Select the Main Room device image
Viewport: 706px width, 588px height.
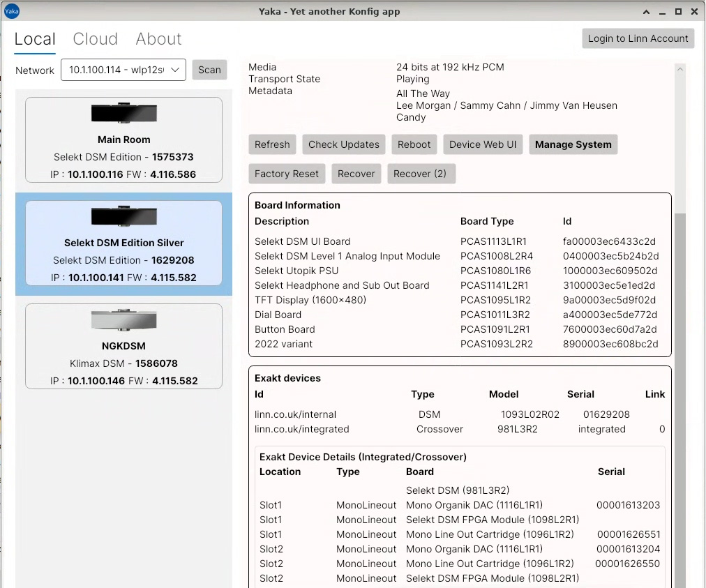click(x=123, y=114)
